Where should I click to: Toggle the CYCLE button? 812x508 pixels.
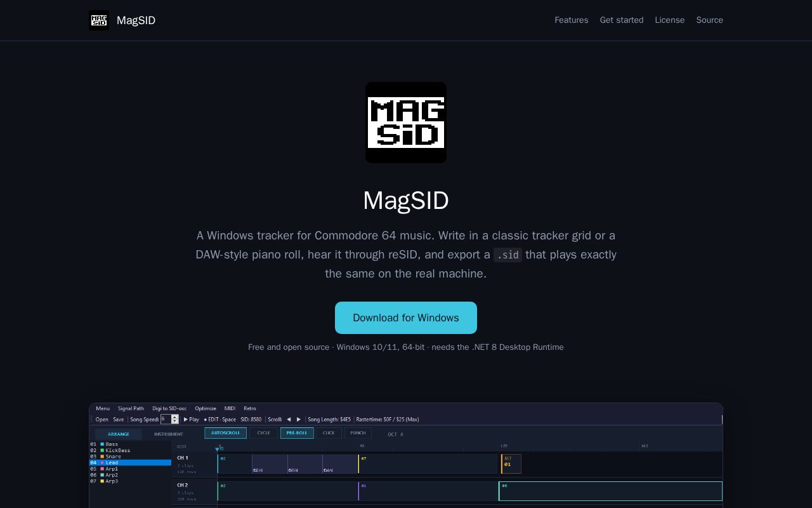pos(263,433)
